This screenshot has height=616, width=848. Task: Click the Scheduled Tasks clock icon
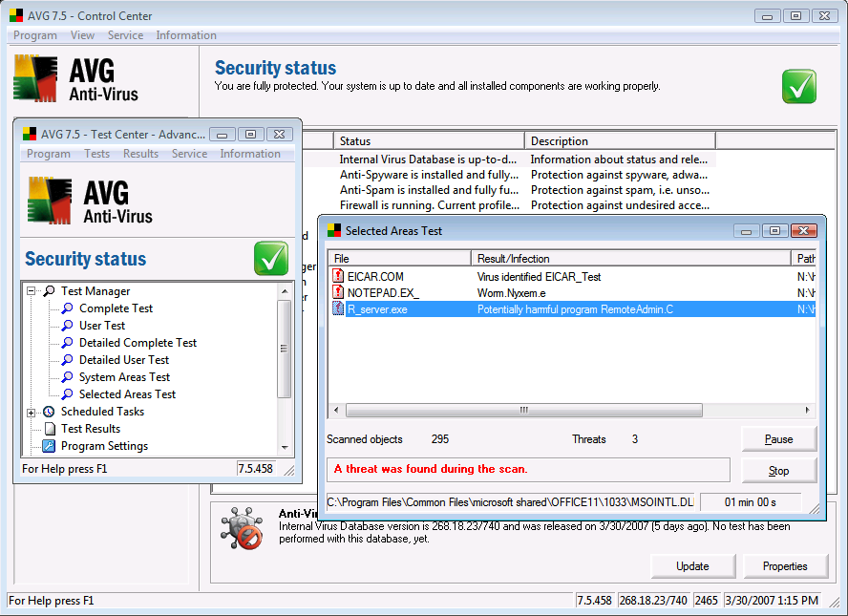click(49, 412)
